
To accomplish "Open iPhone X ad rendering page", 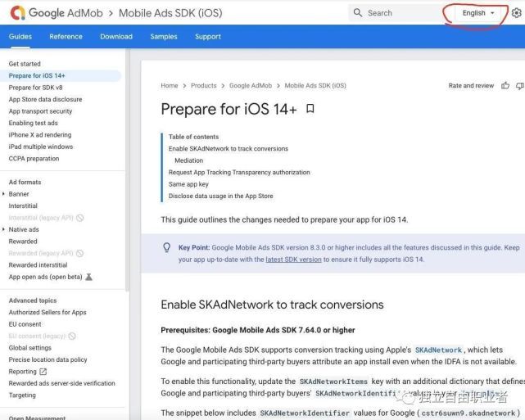I will [x=40, y=134].
